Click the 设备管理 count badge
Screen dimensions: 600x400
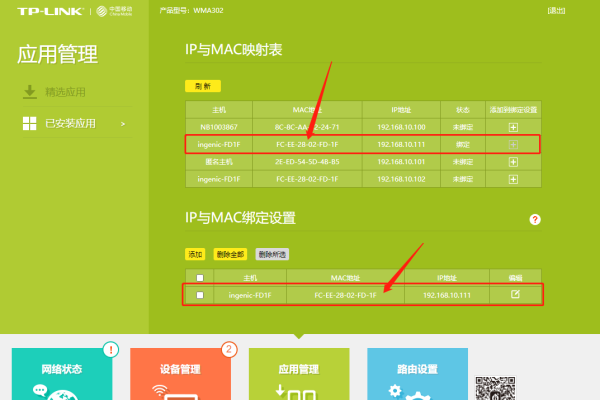(229, 349)
